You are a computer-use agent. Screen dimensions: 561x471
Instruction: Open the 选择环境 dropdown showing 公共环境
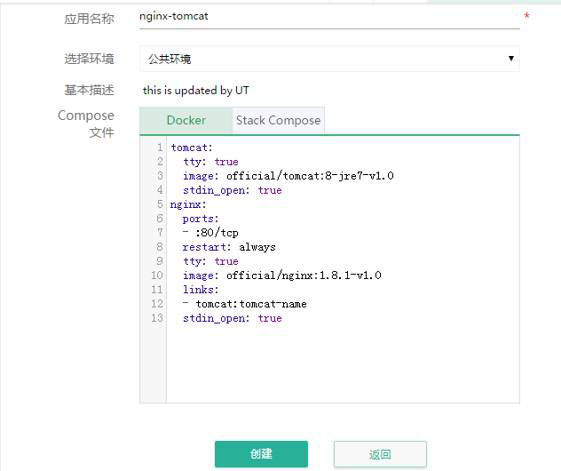point(329,59)
